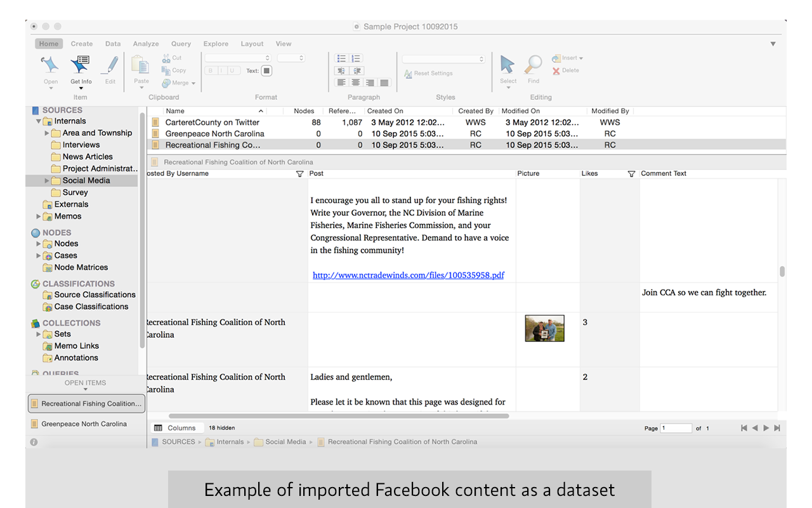Filter the Likes column using funnel icon
This screenshot has height=508, width=812.
pyautogui.click(x=631, y=174)
